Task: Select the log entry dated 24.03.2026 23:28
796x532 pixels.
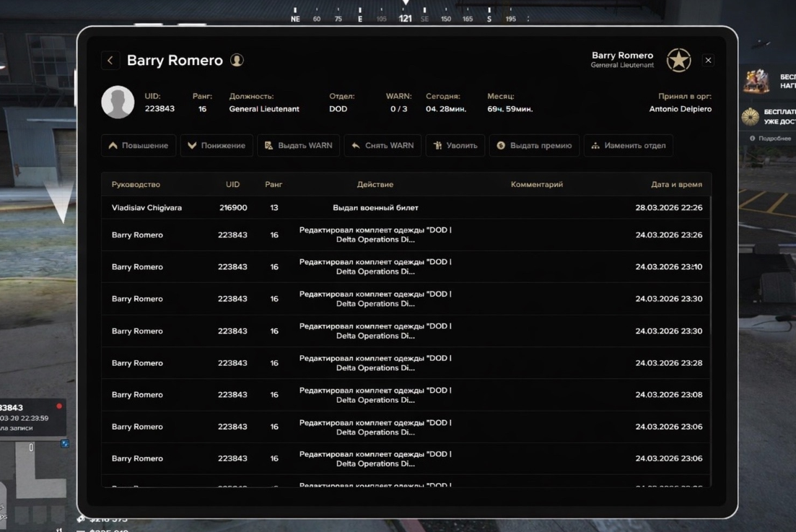Action: click(406, 363)
